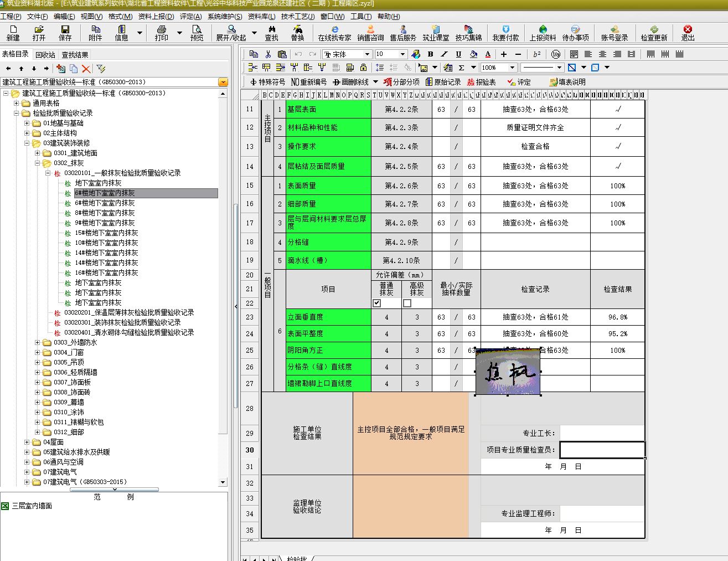Toggle bold text formatting

pyautogui.click(x=430, y=54)
